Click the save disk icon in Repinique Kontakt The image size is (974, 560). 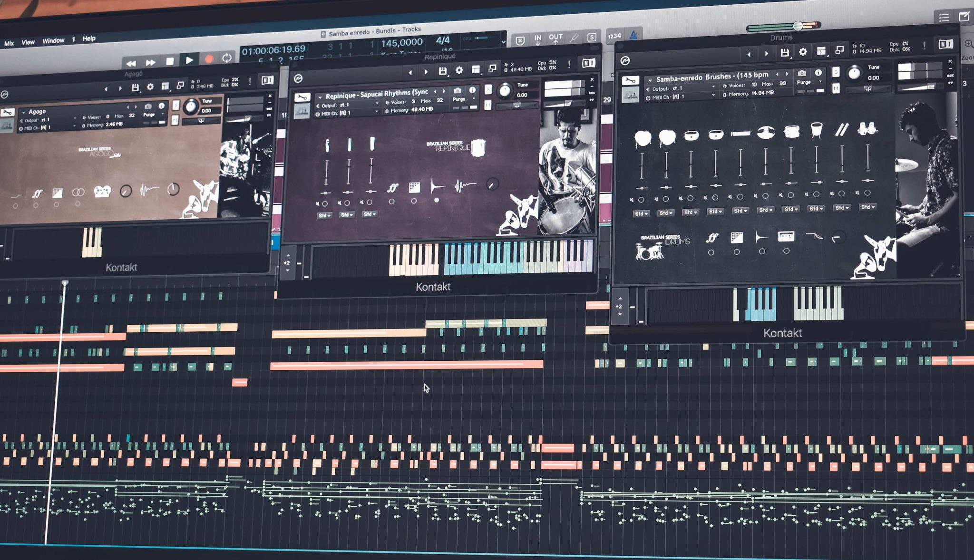pyautogui.click(x=442, y=71)
